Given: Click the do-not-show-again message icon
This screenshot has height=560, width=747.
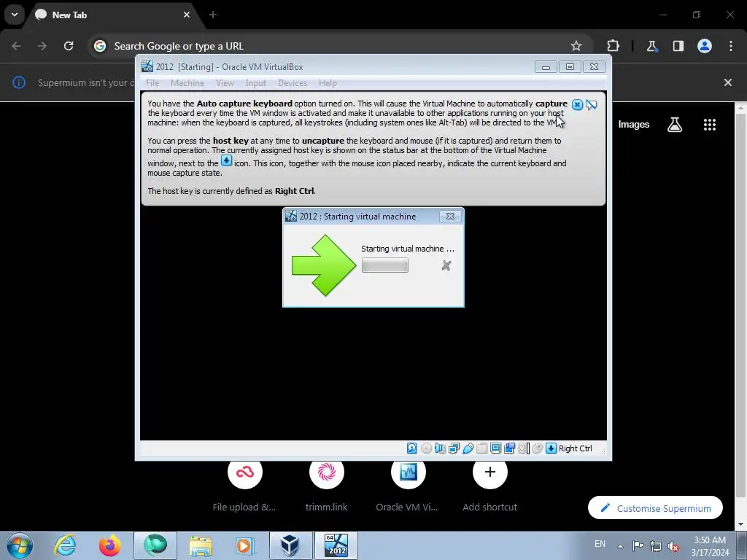Looking at the screenshot, I should (x=591, y=105).
